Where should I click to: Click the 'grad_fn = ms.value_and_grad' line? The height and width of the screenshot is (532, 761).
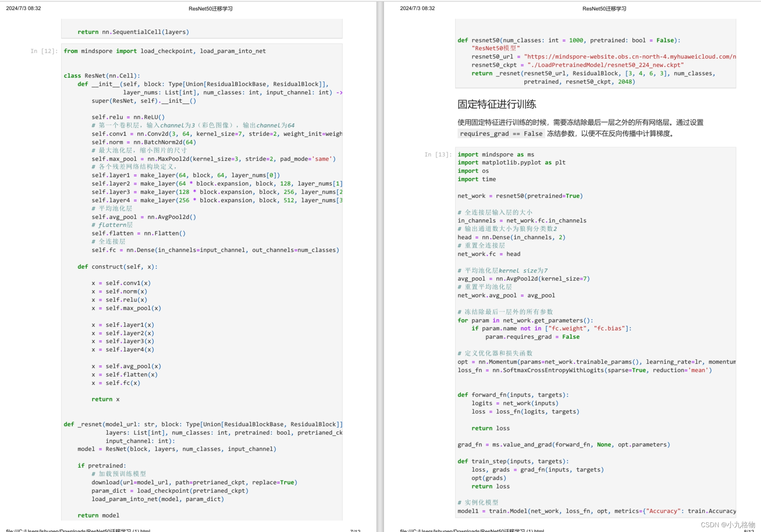pyautogui.click(x=564, y=444)
